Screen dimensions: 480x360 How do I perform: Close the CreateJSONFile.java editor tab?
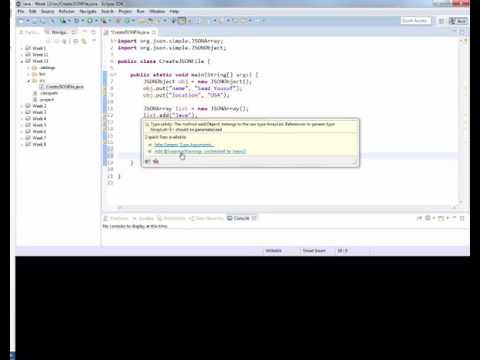(x=154, y=32)
